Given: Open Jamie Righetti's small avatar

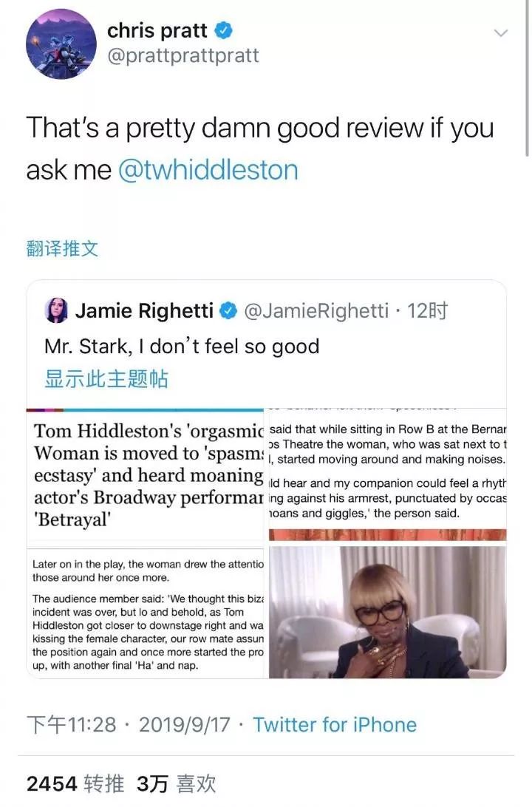Looking at the screenshot, I should (57, 310).
